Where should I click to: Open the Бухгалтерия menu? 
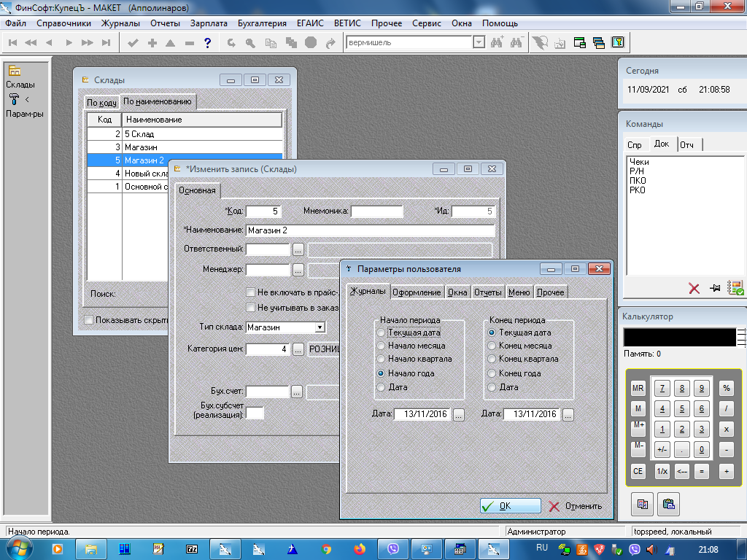click(x=263, y=23)
